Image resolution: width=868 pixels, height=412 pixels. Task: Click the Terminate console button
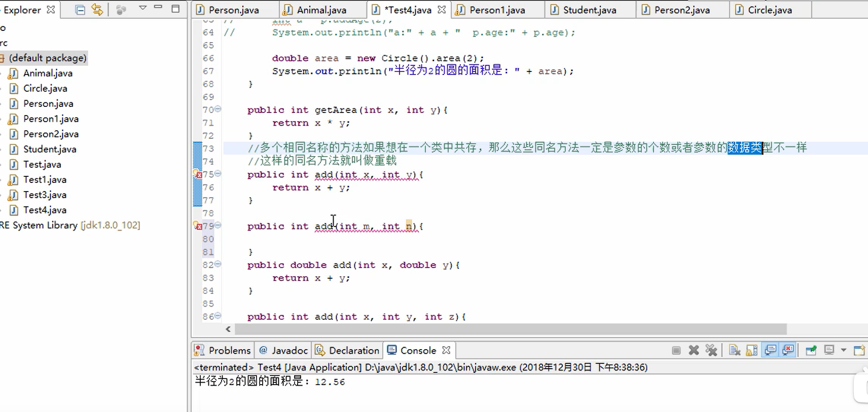tap(676, 350)
